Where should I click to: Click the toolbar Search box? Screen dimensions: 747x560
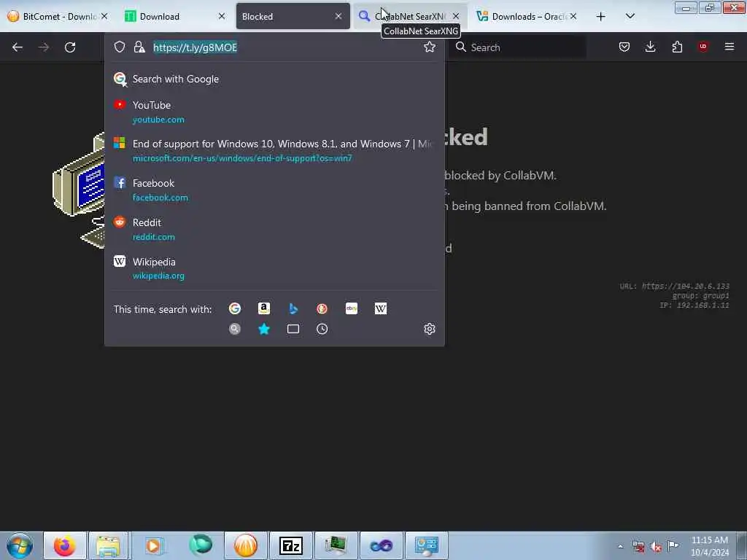click(519, 47)
